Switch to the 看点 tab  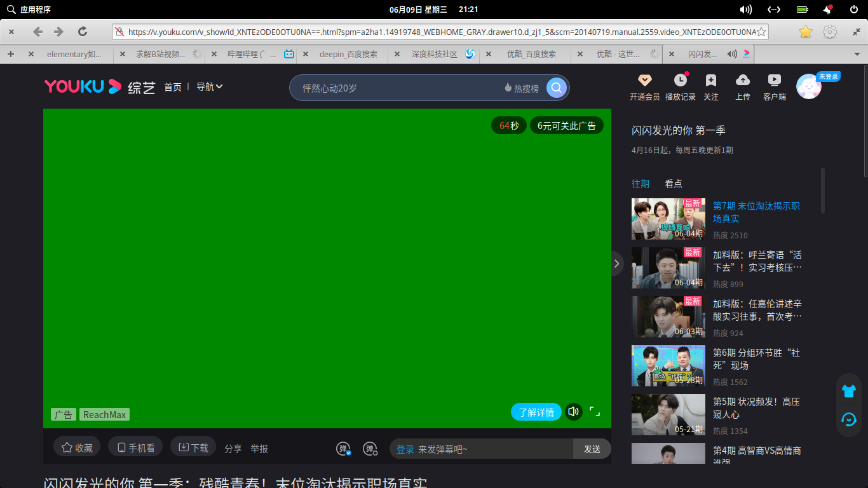pos(674,184)
